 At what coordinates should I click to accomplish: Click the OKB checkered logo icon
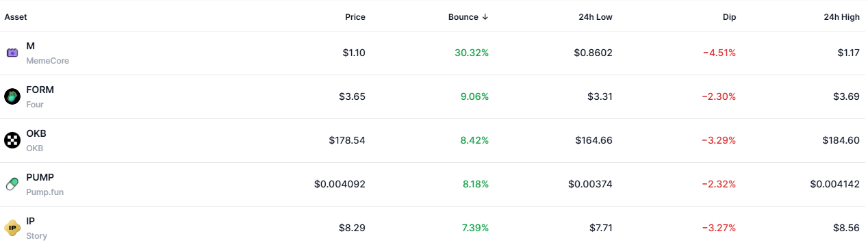12,140
